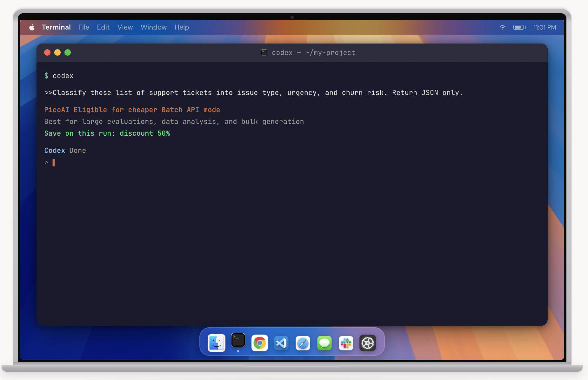This screenshot has height=380, width=588.
Task: Open System Settings from the Dock
Action: tap(367, 343)
